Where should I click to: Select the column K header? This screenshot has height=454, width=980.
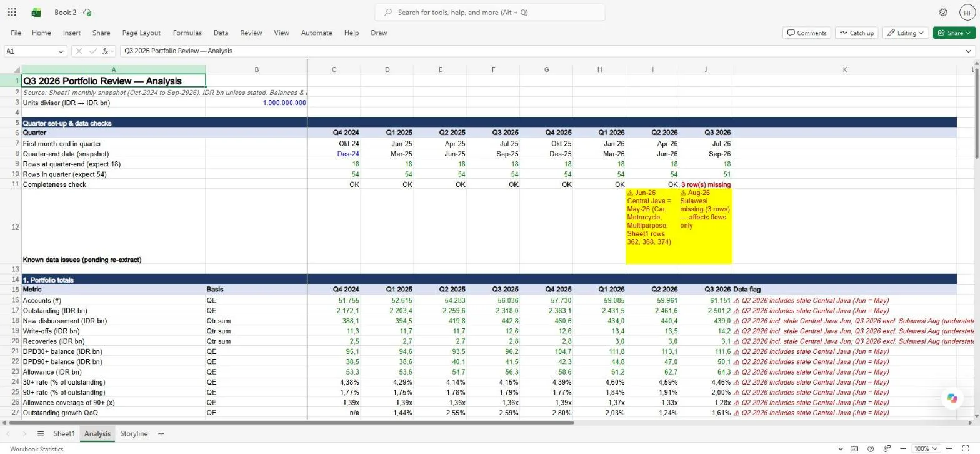pos(844,69)
